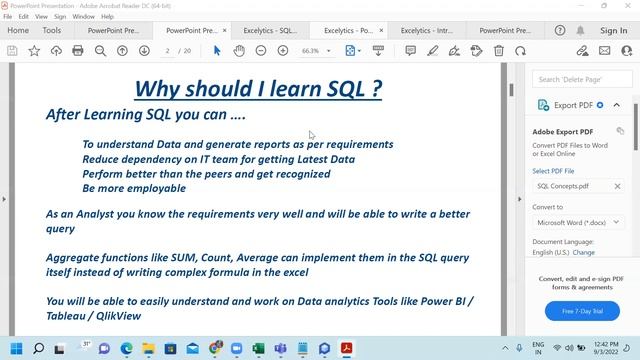Screen dimensions: 640x360
Task: Click the Sign In button
Action: 613,31
